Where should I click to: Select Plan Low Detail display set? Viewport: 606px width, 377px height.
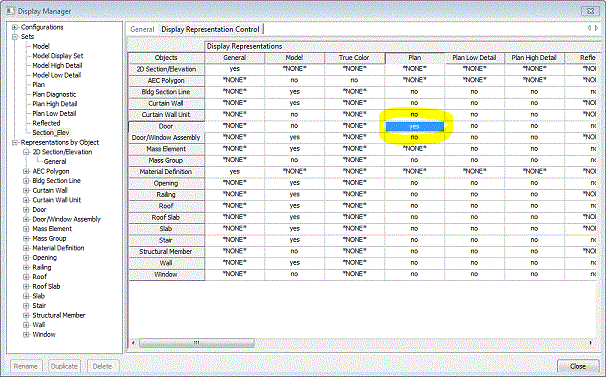click(x=54, y=114)
